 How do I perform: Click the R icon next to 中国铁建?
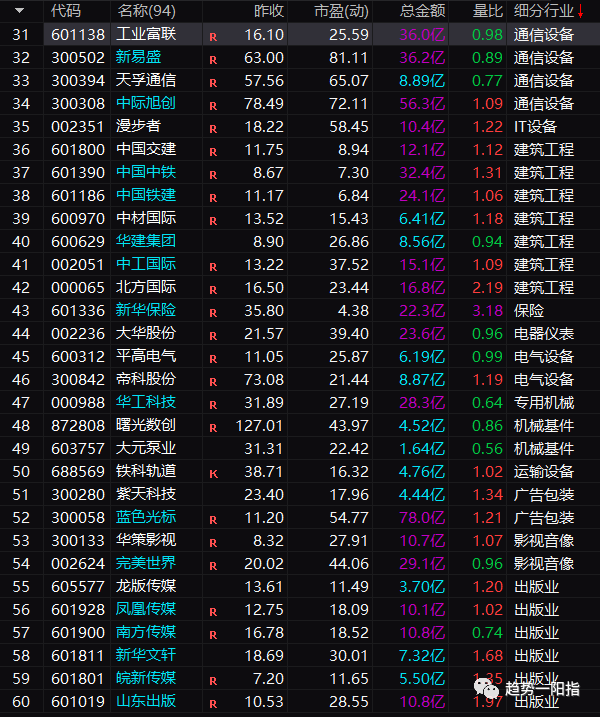(x=213, y=198)
